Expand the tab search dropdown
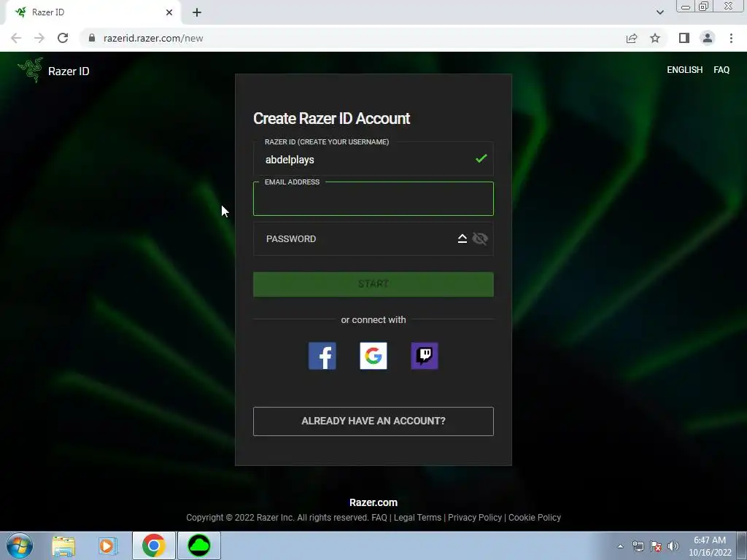Viewport: 747px width, 560px height. pyautogui.click(x=659, y=12)
